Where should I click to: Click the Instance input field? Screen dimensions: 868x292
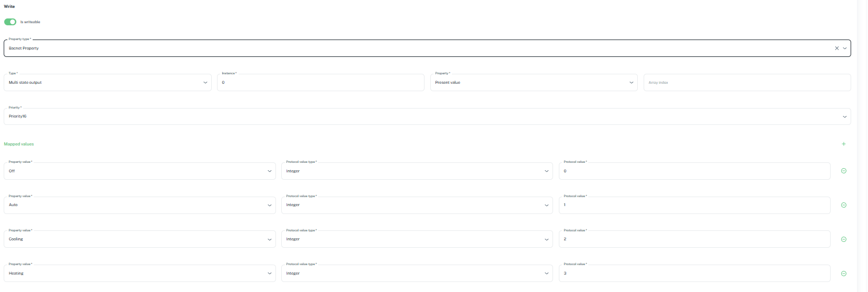(x=320, y=83)
